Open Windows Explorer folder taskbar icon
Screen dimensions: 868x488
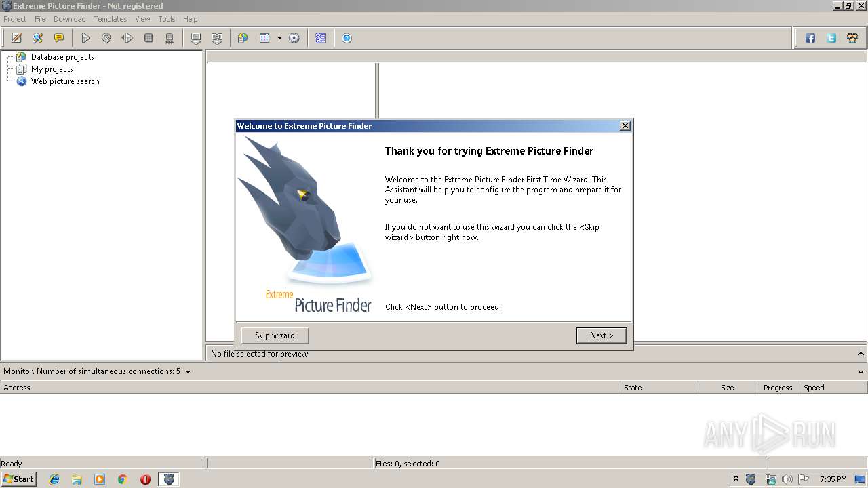coord(77,479)
